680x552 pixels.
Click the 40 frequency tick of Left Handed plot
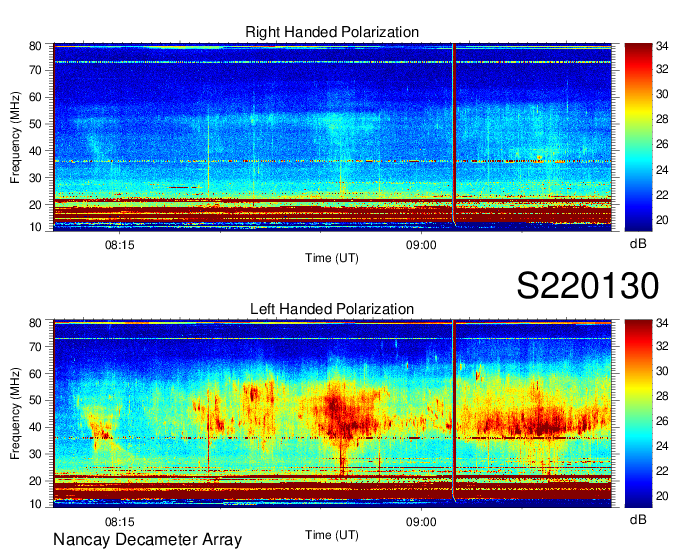pyautogui.click(x=35, y=427)
